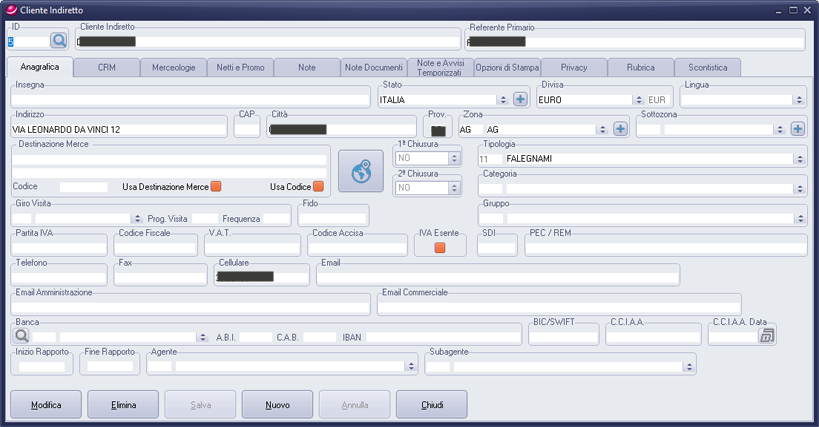The height and width of the screenshot is (427, 819).
Task: Toggle the Usa Destinazione Merce checkbox
Action: pos(216,187)
